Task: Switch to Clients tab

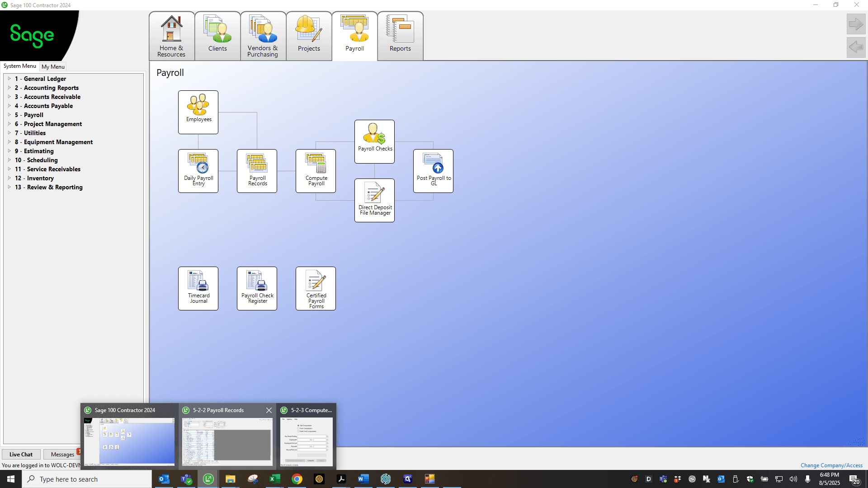Action: click(x=217, y=36)
